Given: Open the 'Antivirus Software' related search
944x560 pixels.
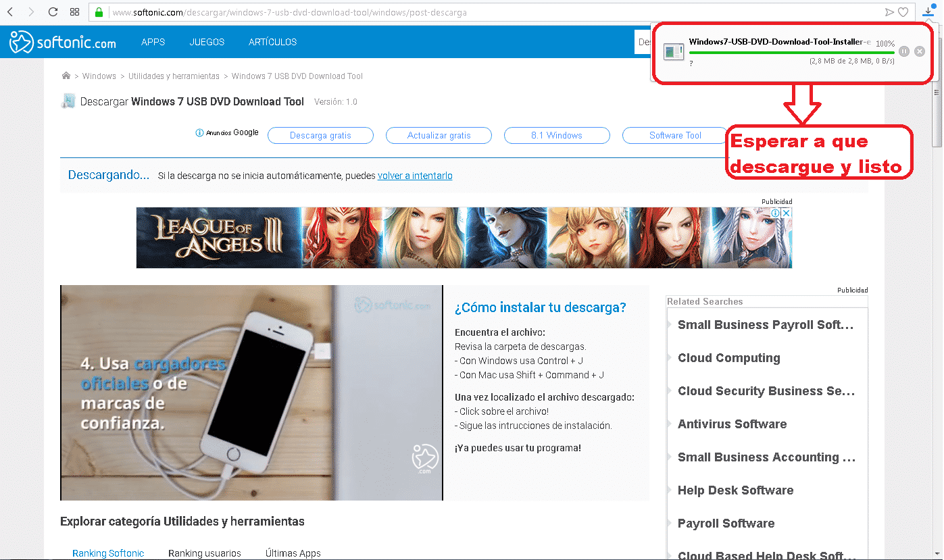Looking at the screenshot, I should point(732,424).
